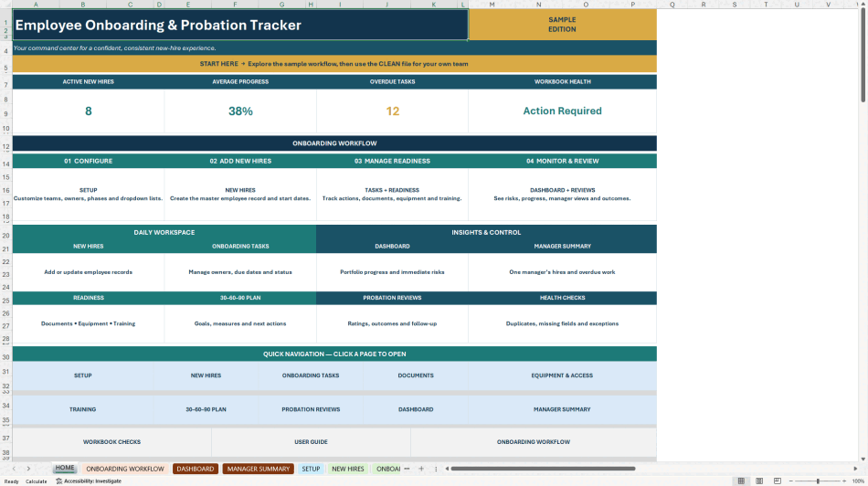Open WORKBOOK CHECKS navigation button

(x=111, y=442)
